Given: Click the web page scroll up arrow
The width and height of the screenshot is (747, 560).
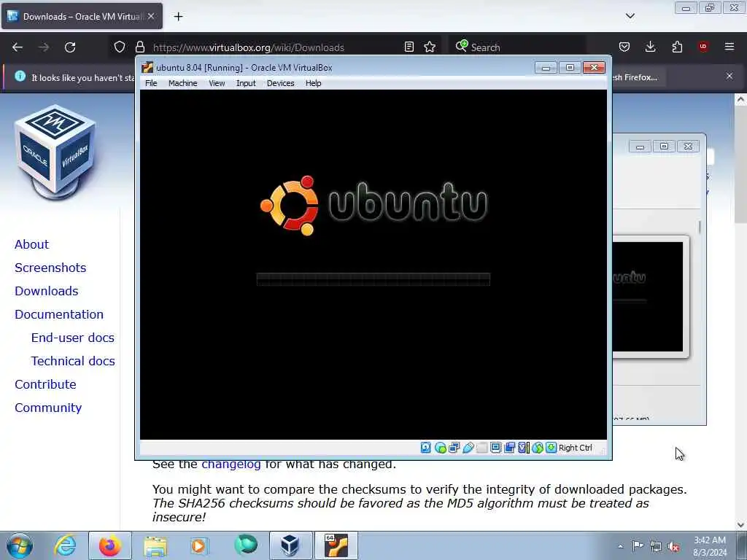Looking at the screenshot, I should pos(740,99).
